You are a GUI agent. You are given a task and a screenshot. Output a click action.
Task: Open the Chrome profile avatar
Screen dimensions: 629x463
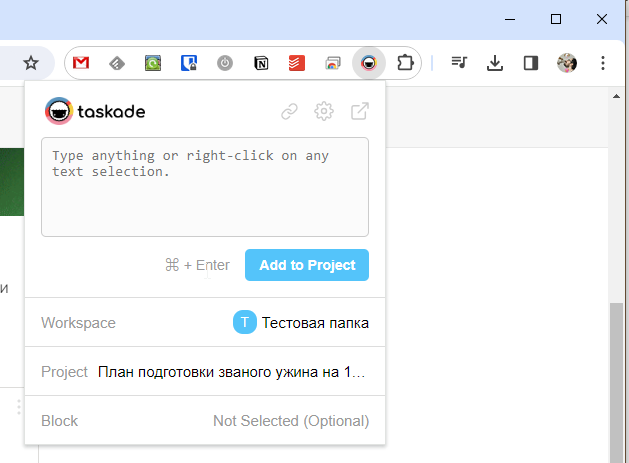567,63
